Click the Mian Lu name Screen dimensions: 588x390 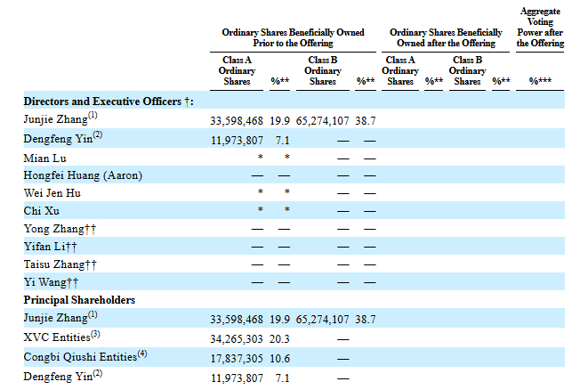pos(44,158)
